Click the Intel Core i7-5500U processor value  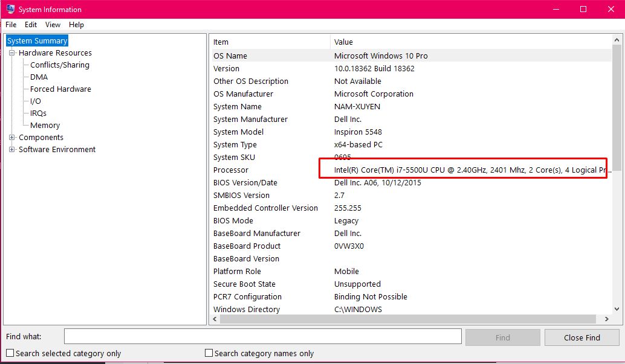pos(472,170)
